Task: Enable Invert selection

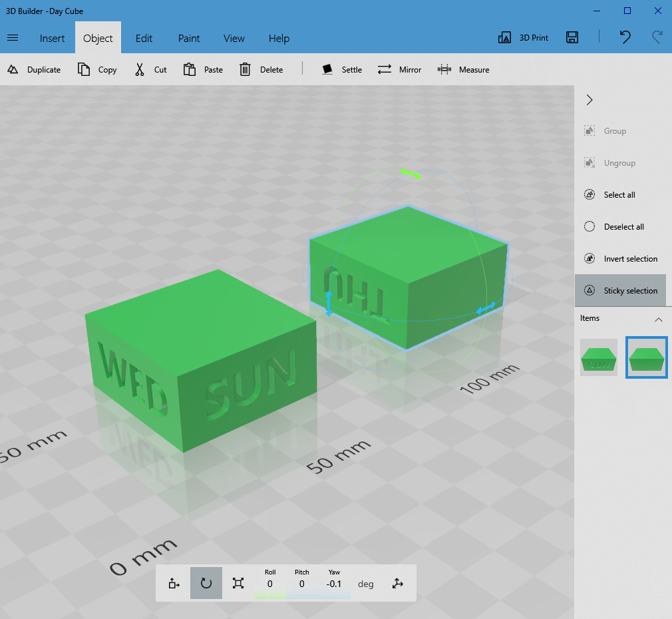Action: tap(621, 258)
